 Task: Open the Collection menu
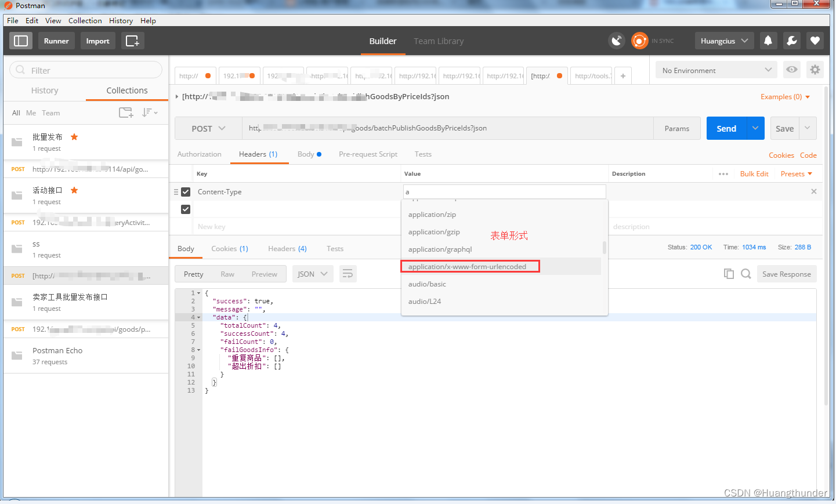[x=85, y=20]
